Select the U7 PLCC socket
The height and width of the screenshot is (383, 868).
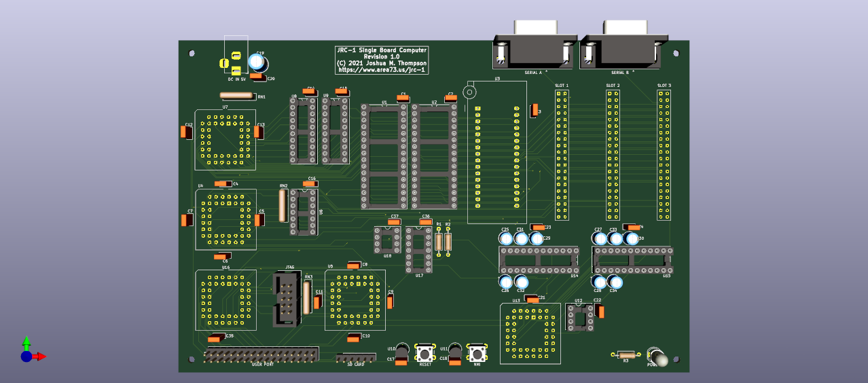coord(225,140)
